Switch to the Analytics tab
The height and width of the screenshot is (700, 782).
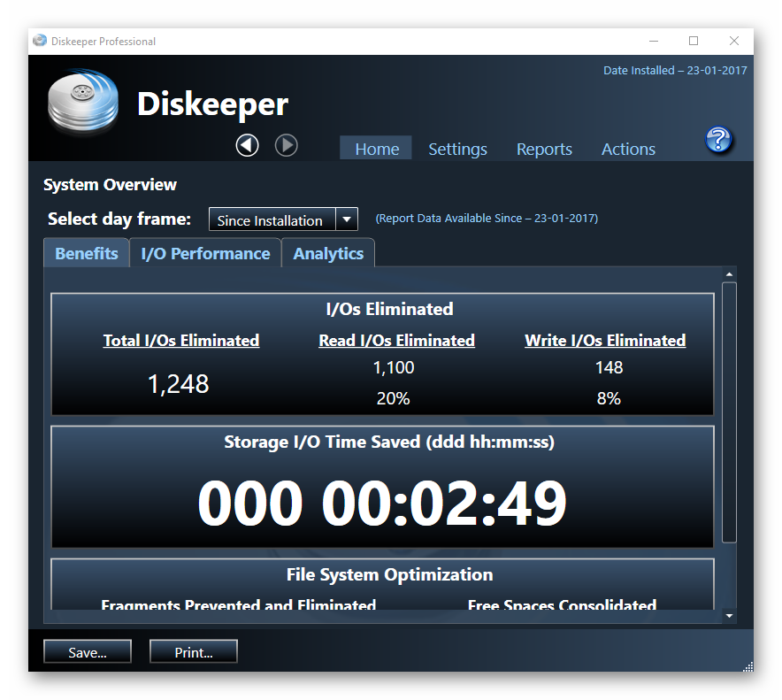pos(328,253)
